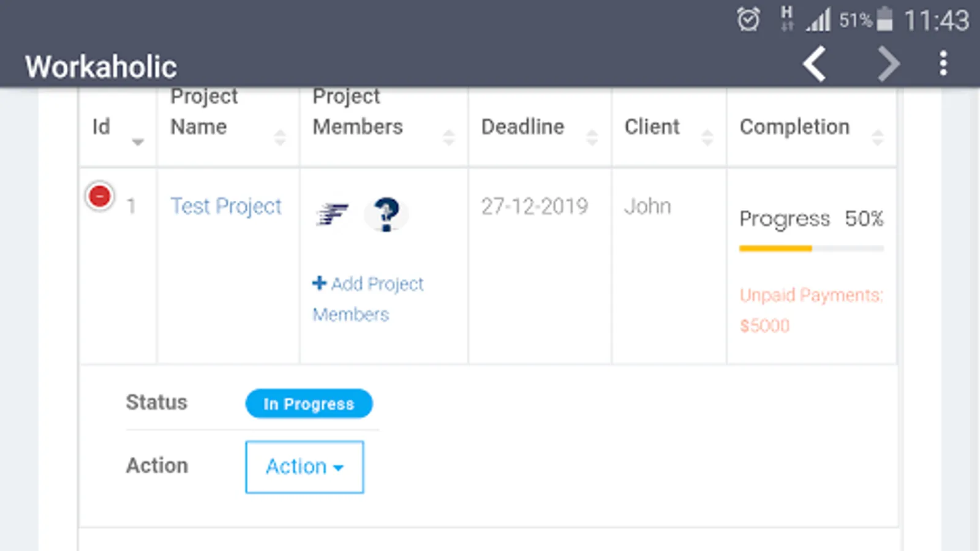
Task: Click the Unpaid Payments $5000 text
Action: (811, 310)
